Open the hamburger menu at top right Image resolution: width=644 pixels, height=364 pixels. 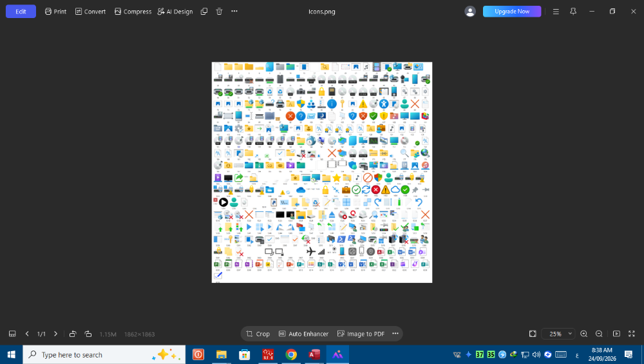coord(556,12)
